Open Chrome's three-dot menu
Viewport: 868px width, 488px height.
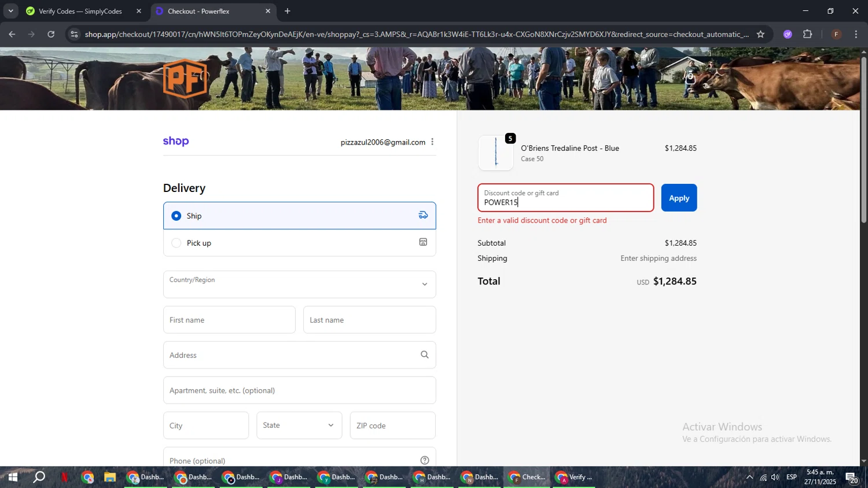click(x=856, y=34)
